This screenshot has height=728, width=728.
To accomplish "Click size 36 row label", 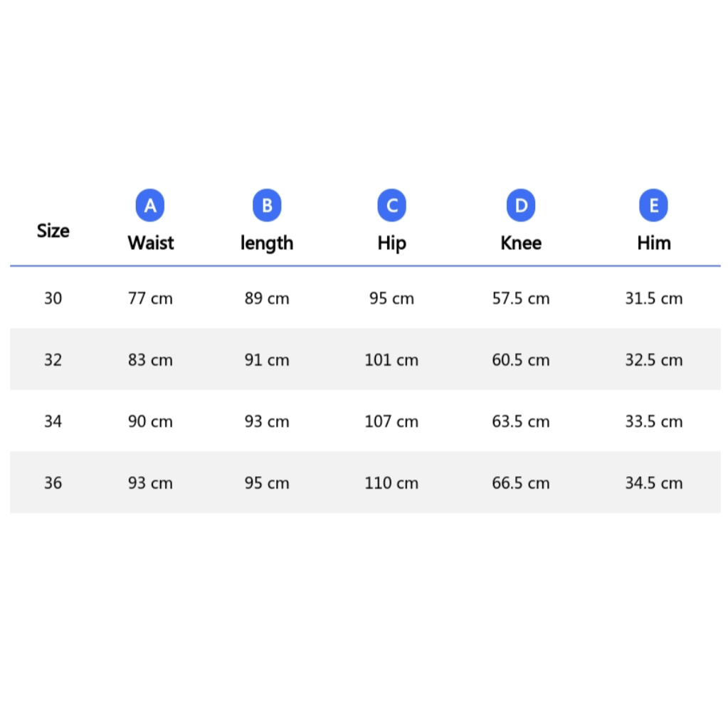I will (53, 483).
